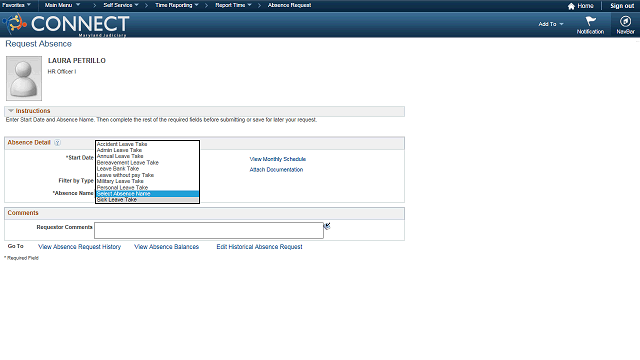Click the Connect Maryland Judiciary logo

tap(67, 24)
